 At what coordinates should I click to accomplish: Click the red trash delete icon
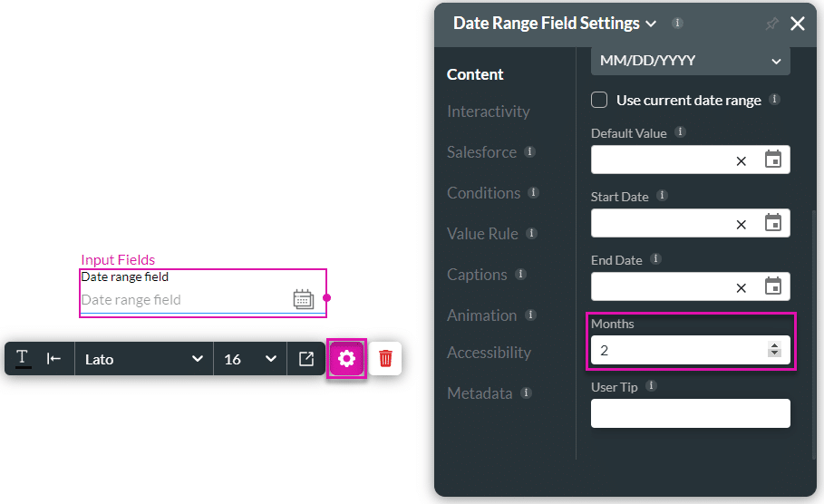point(385,359)
